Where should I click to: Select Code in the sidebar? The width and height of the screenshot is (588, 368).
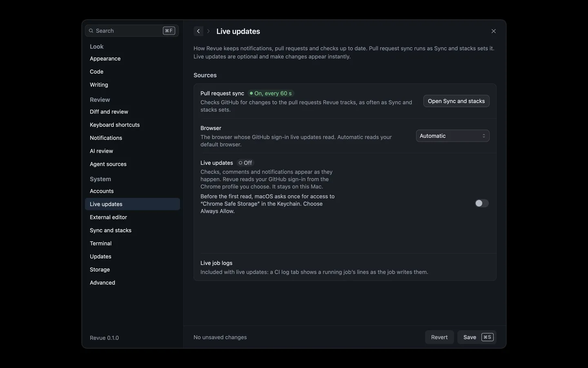tap(132, 72)
